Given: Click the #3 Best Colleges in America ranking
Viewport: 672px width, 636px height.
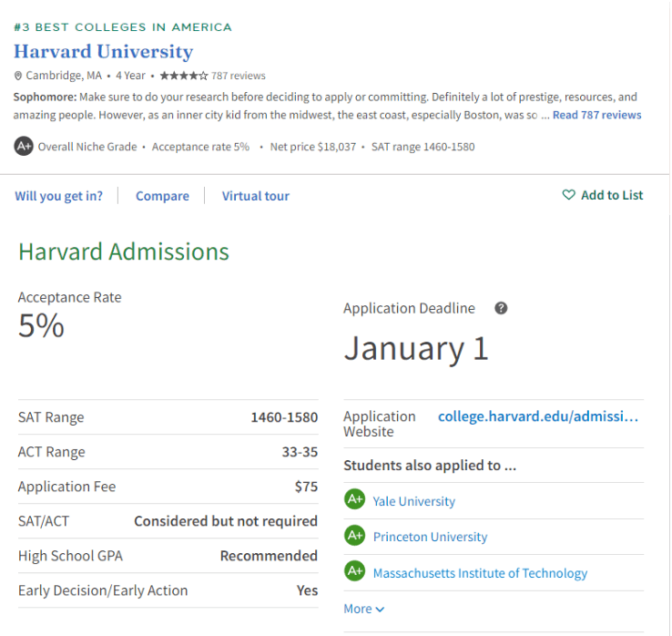Looking at the screenshot, I should pyautogui.click(x=123, y=27).
